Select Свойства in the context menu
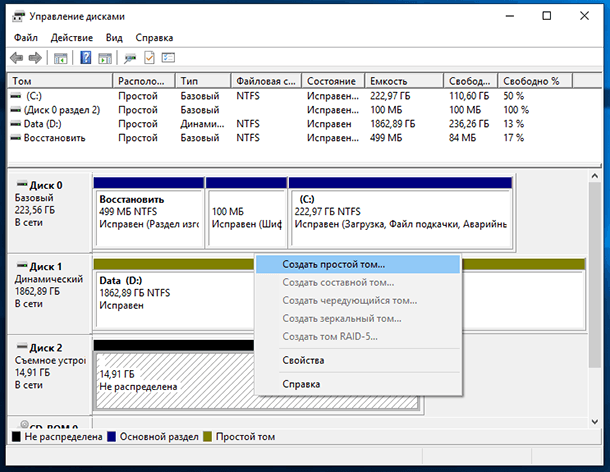 click(303, 360)
